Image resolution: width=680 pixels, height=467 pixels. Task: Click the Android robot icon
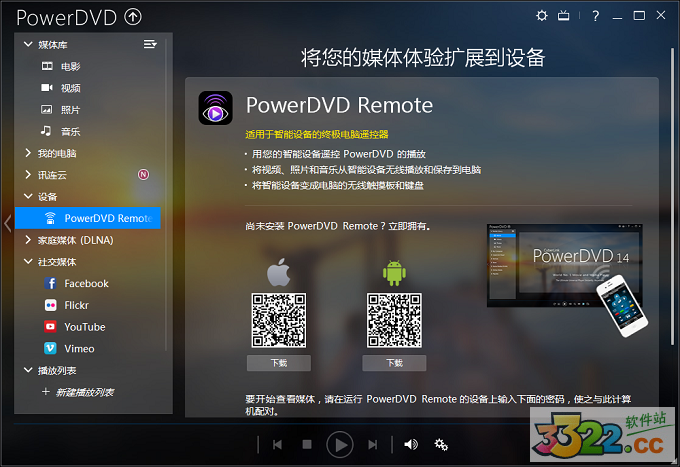coord(394,273)
